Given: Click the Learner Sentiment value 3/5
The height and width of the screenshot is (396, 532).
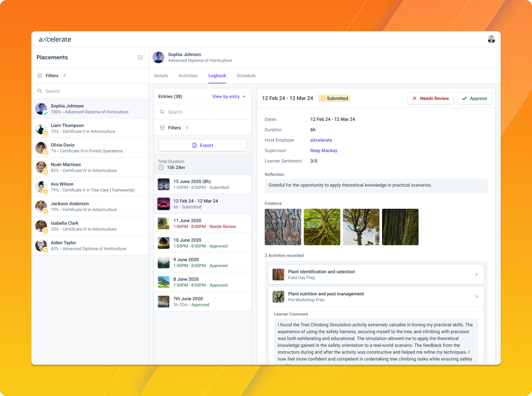Looking at the screenshot, I should pyautogui.click(x=314, y=161).
